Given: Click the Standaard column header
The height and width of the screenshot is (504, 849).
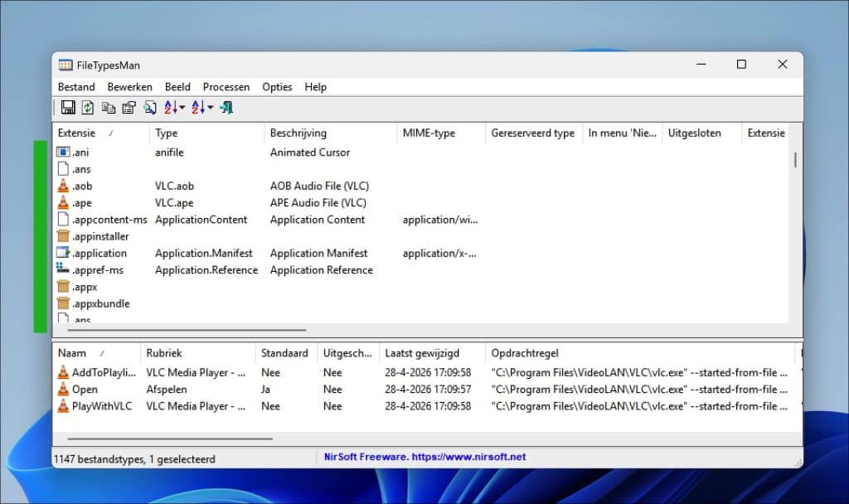Looking at the screenshot, I should pyautogui.click(x=286, y=353).
